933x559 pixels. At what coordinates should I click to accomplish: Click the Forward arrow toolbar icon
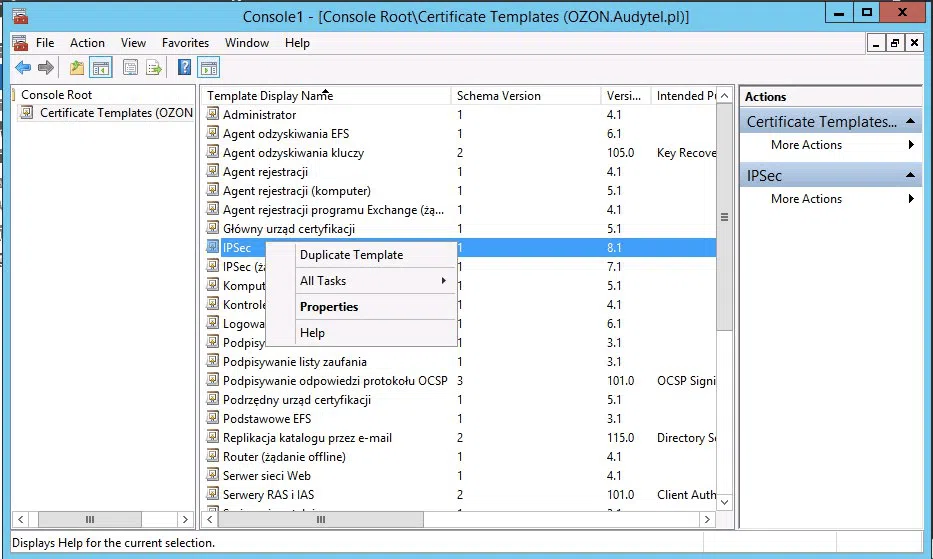click(x=45, y=68)
